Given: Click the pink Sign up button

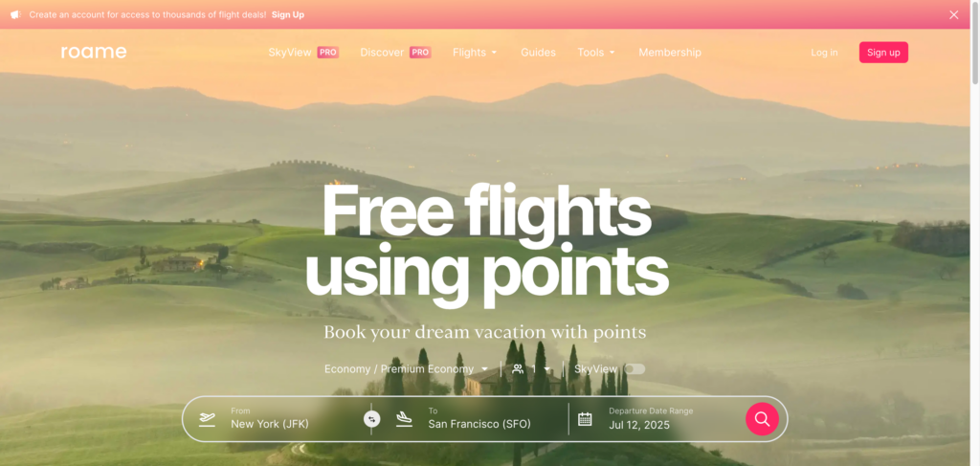Looking at the screenshot, I should [883, 53].
